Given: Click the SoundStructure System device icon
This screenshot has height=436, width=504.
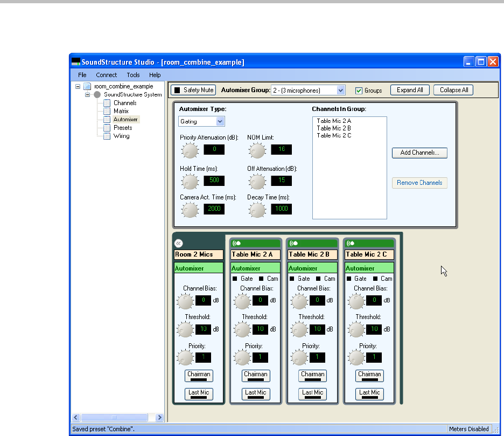Looking at the screenshot, I should [x=97, y=94].
